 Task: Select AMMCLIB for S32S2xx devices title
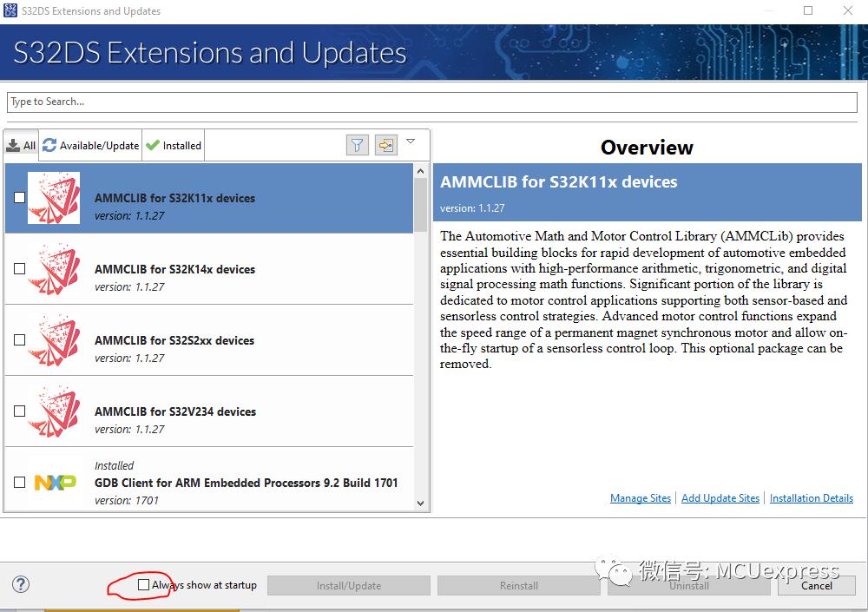point(174,340)
